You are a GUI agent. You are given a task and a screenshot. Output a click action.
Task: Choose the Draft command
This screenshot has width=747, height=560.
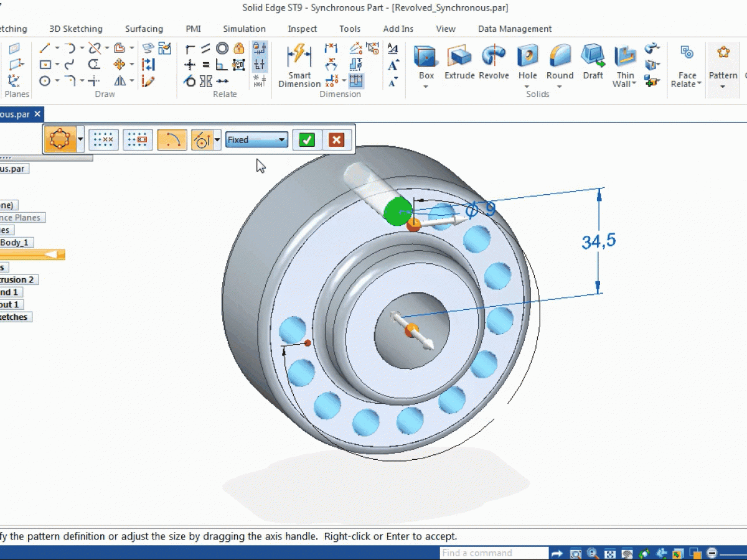click(x=593, y=62)
